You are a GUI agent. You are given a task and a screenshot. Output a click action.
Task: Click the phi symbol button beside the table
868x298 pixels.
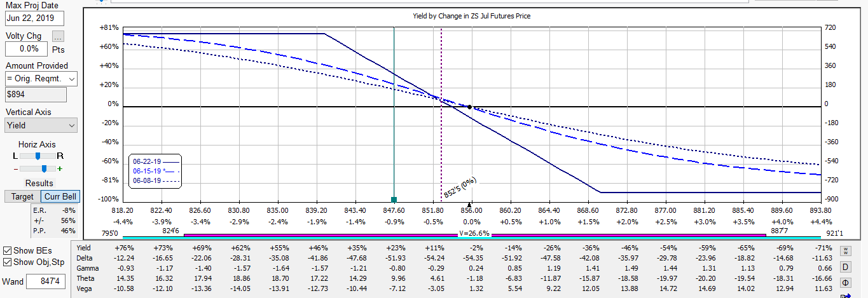[x=846, y=282]
